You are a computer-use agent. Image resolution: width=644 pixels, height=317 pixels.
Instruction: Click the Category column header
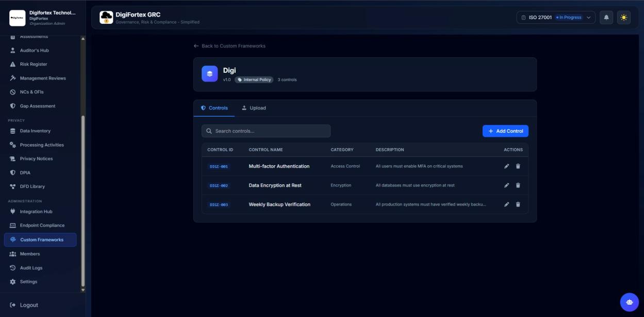342,150
